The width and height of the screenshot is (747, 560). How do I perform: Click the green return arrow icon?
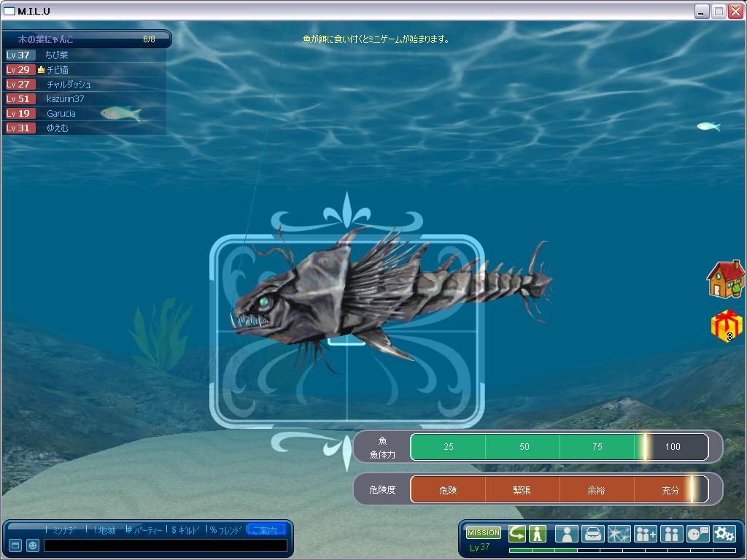517,533
